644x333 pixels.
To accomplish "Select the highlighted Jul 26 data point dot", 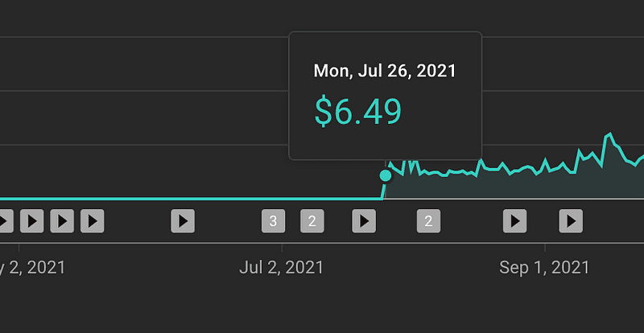I will point(386,175).
